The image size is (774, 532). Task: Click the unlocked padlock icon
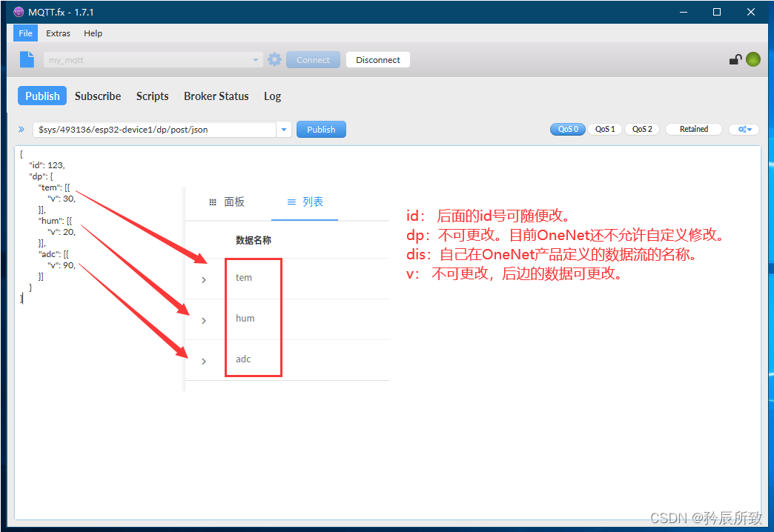(x=735, y=60)
